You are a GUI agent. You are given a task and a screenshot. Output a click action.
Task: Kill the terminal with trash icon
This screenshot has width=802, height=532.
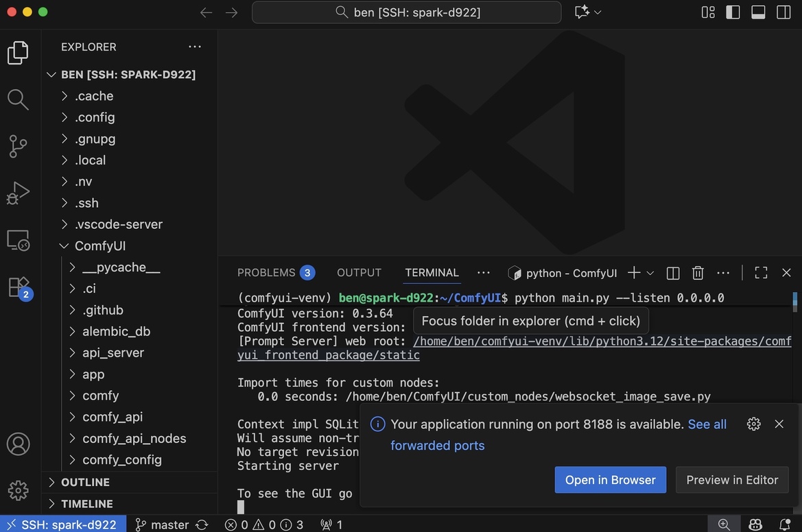click(x=698, y=273)
